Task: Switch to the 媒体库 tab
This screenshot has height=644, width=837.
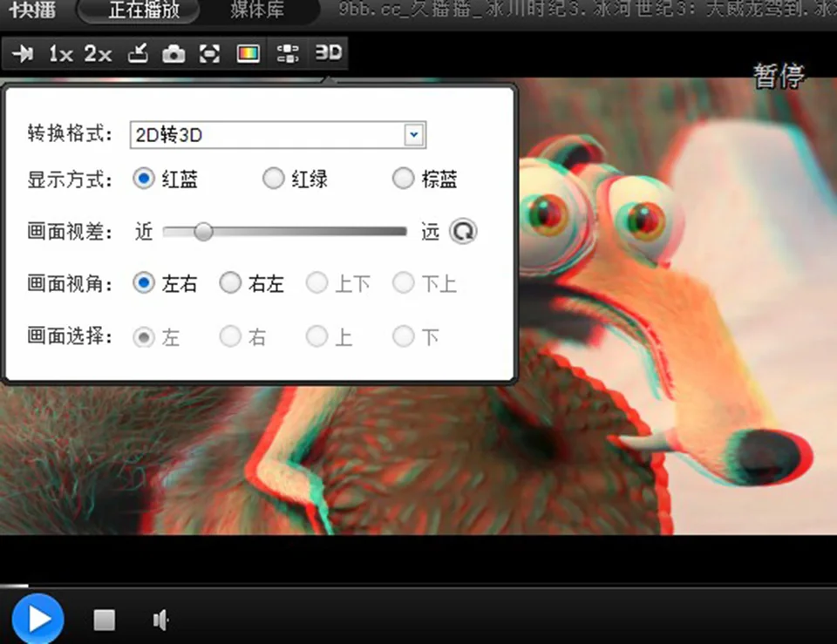Action: [x=257, y=10]
